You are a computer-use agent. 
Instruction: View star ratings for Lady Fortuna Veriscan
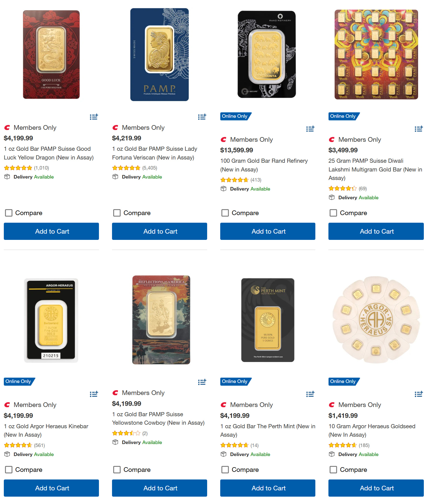[126, 168]
